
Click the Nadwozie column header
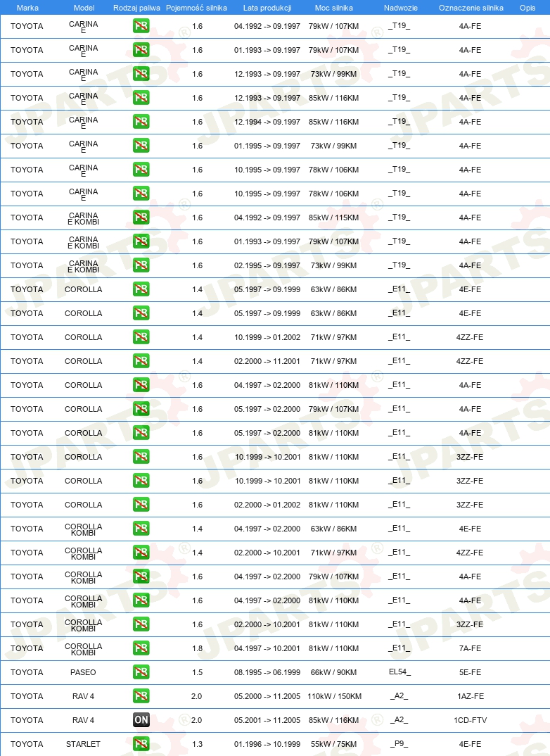tap(401, 8)
